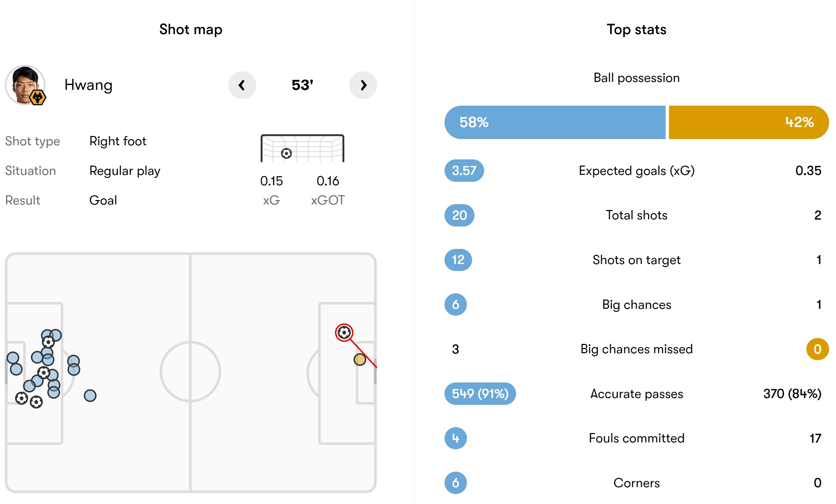
Task: Click the 53' minute label
Action: tap(302, 85)
